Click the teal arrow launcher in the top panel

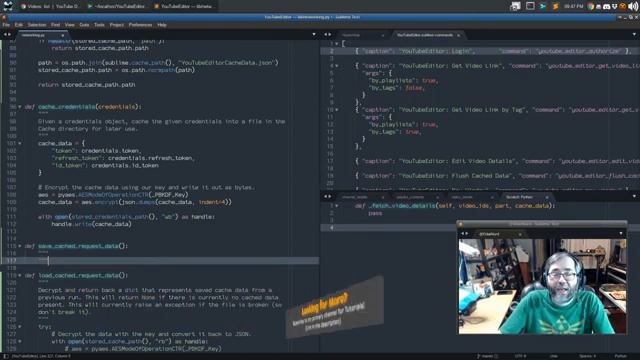point(543,6)
